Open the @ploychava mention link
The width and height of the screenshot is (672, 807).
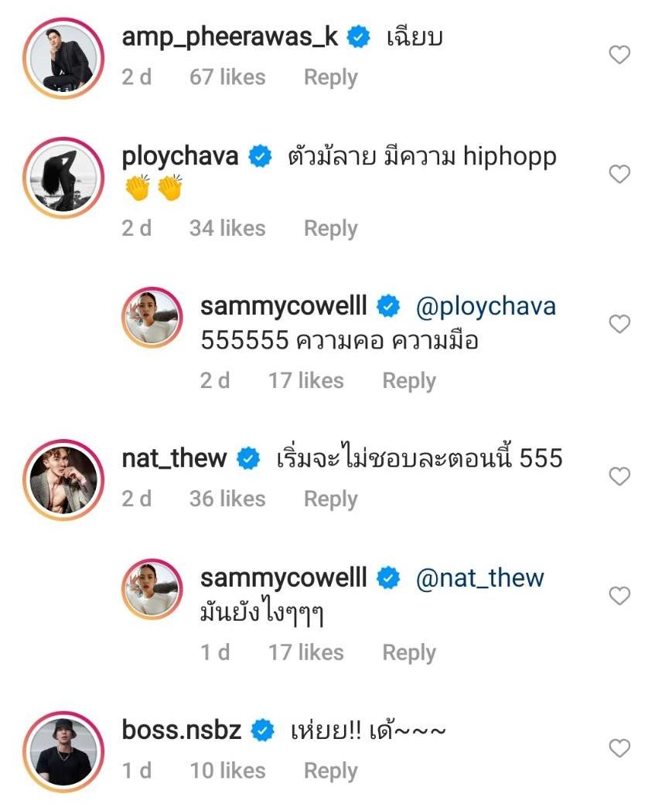tap(486, 307)
